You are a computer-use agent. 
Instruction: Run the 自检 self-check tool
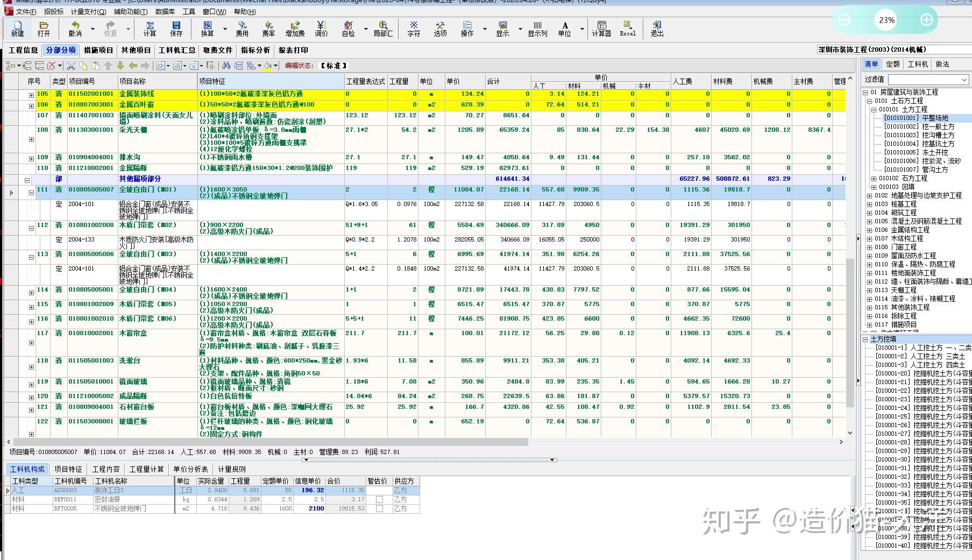point(347,29)
